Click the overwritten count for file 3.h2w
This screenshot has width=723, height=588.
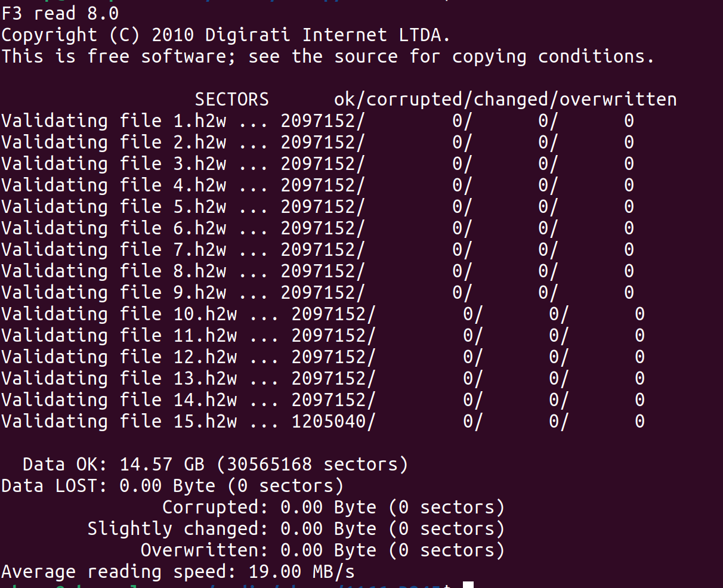629,164
